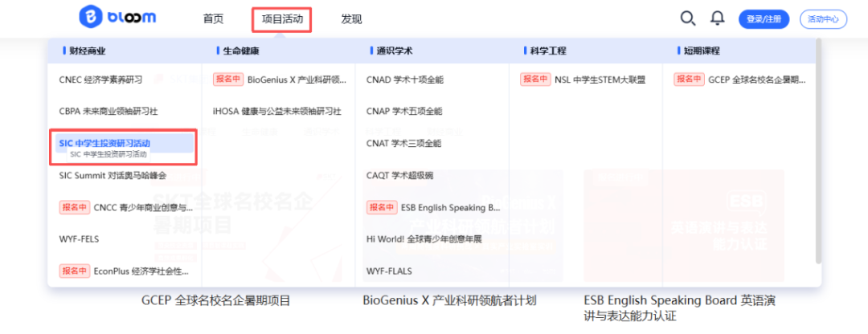Click 报名中 badge beside GCEP
Image resolution: width=868 pixels, height=334 pixels.
(689, 79)
